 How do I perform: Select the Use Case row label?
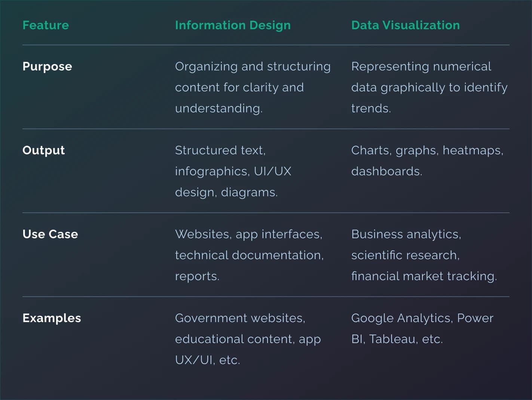tap(50, 234)
